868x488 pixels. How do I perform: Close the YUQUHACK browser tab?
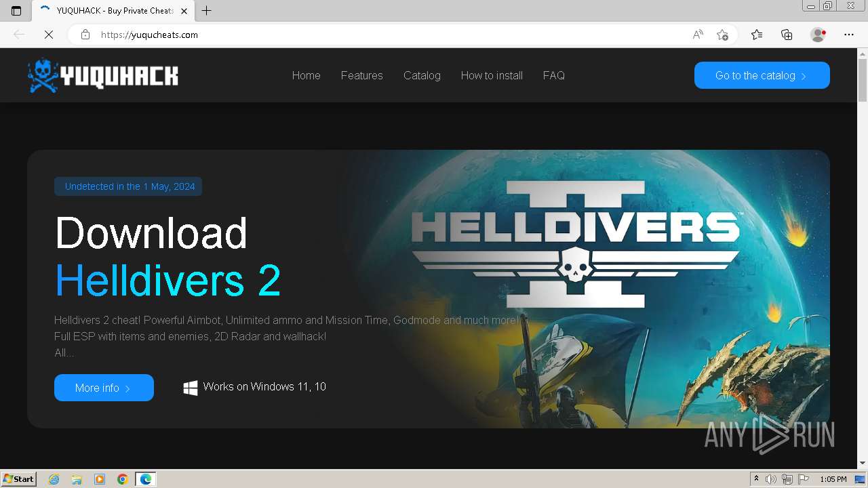tap(184, 11)
